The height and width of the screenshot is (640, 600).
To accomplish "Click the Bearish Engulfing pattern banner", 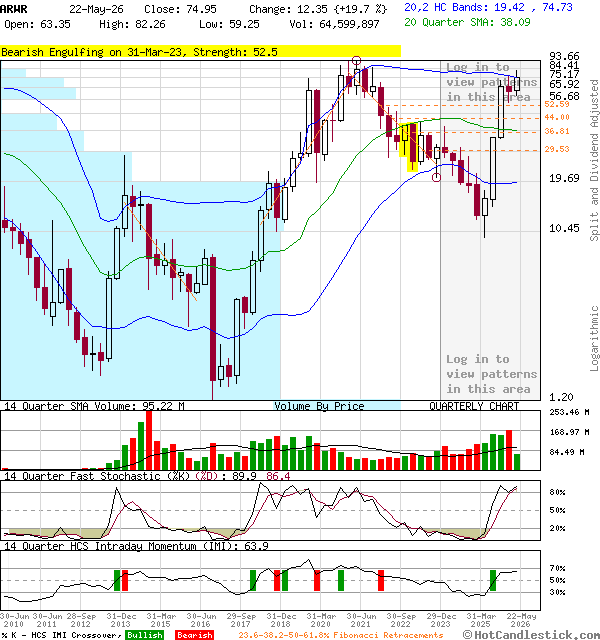I will pos(200,52).
